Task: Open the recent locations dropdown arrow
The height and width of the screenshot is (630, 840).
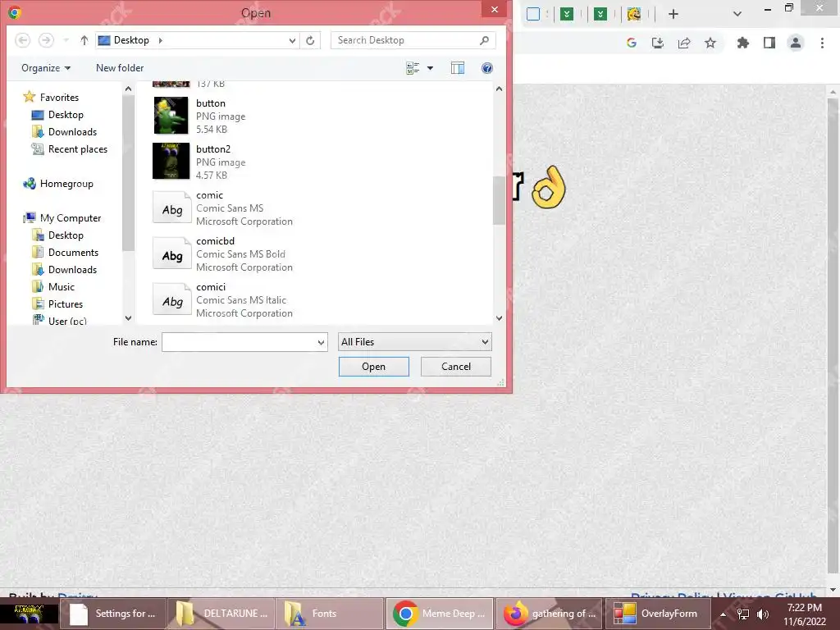Action: coord(66,40)
